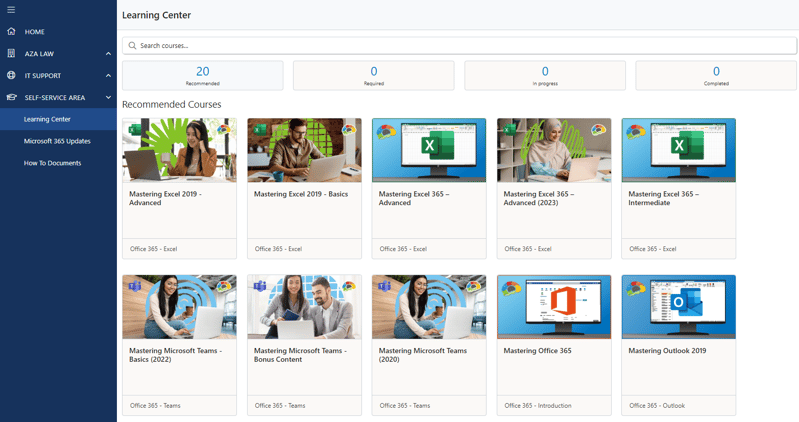The image size is (799, 422).
Task: Click the Mastering Office 365 title
Action: click(x=537, y=351)
